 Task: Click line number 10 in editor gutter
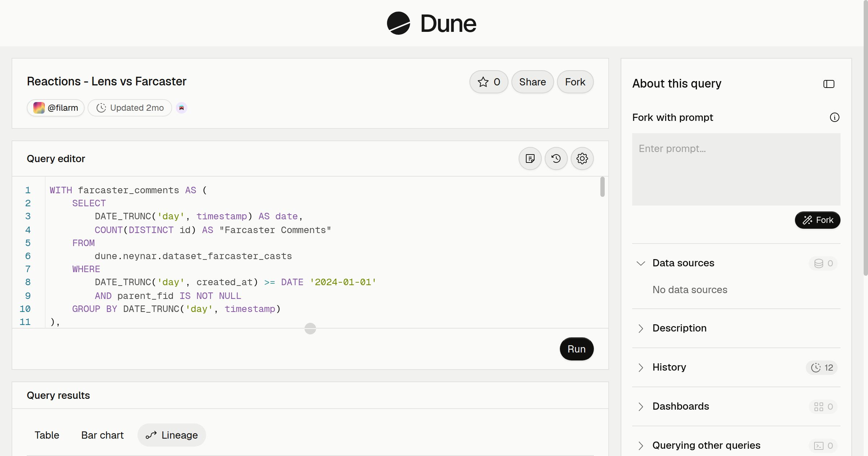tap(25, 309)
